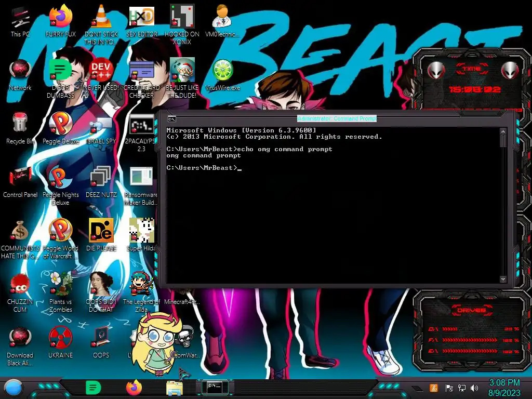Open the Download Black Ali... icon

point(20,346)
